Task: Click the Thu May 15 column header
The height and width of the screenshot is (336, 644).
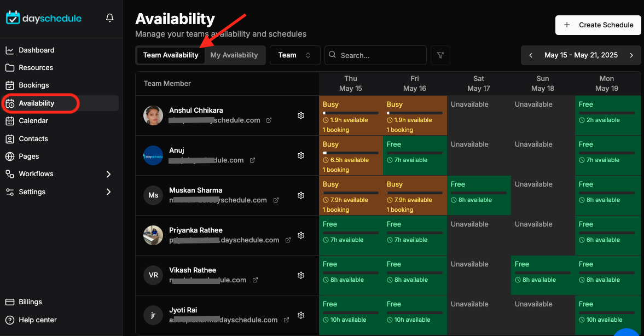Action: coord(351,83)
